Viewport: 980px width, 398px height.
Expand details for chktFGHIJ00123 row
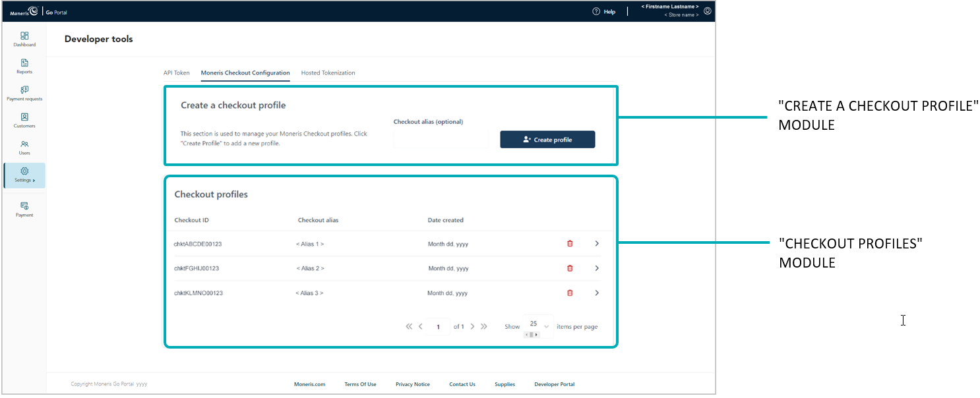[x=597, y=268]
